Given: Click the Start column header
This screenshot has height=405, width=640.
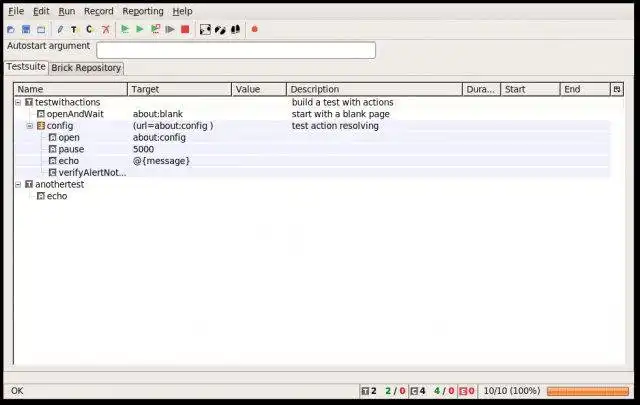Looking at the screenshot, I should 531,89.
